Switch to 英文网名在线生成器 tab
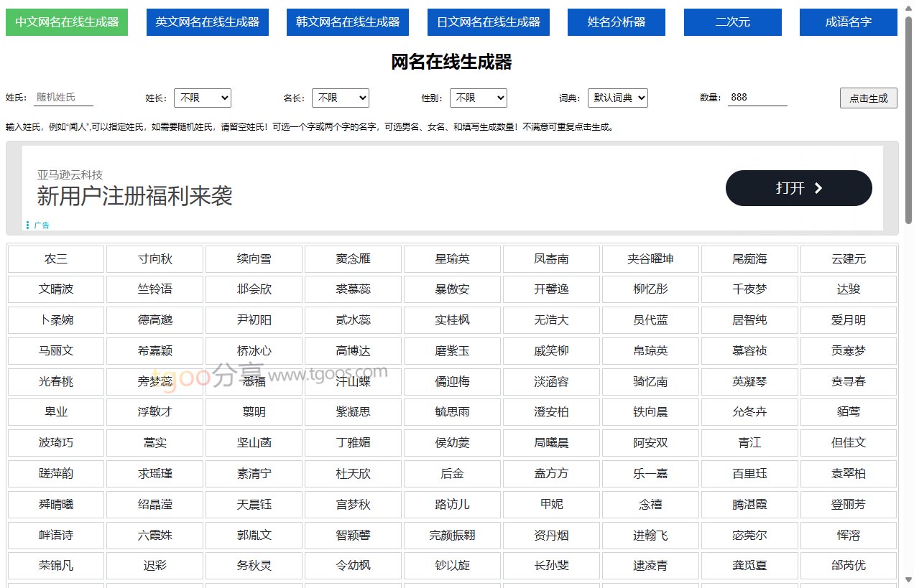This screenshot has width=914, height=588. [x=207, y=22]
